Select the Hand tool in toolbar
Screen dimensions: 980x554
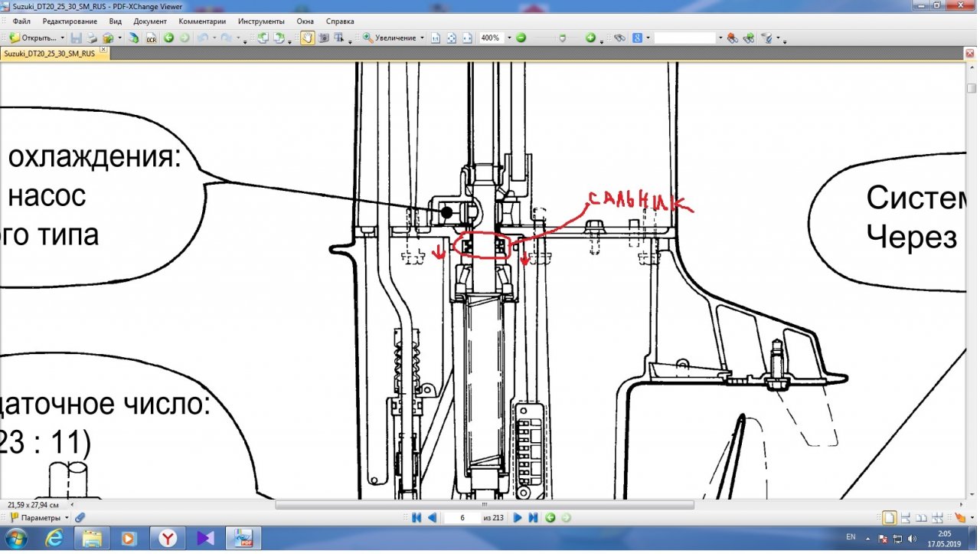click(306, 38)
